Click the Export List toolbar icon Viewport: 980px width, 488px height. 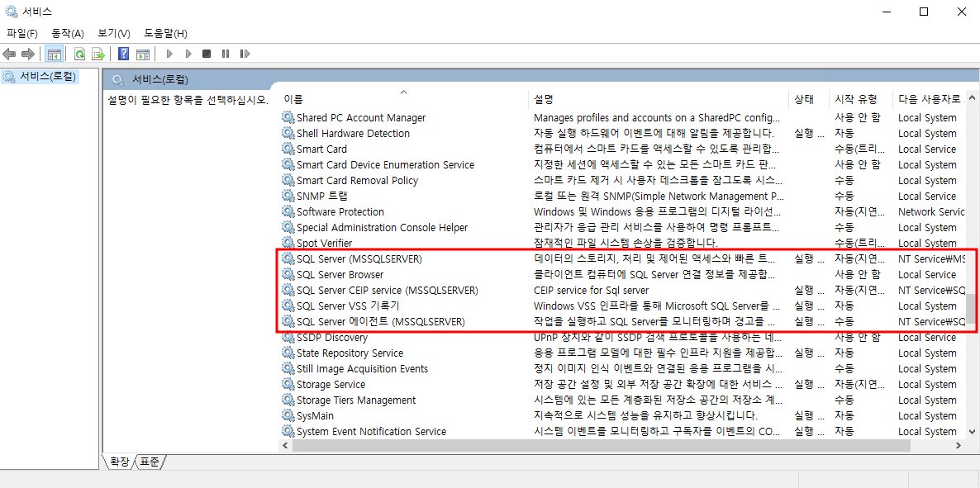tap(98, 54)
